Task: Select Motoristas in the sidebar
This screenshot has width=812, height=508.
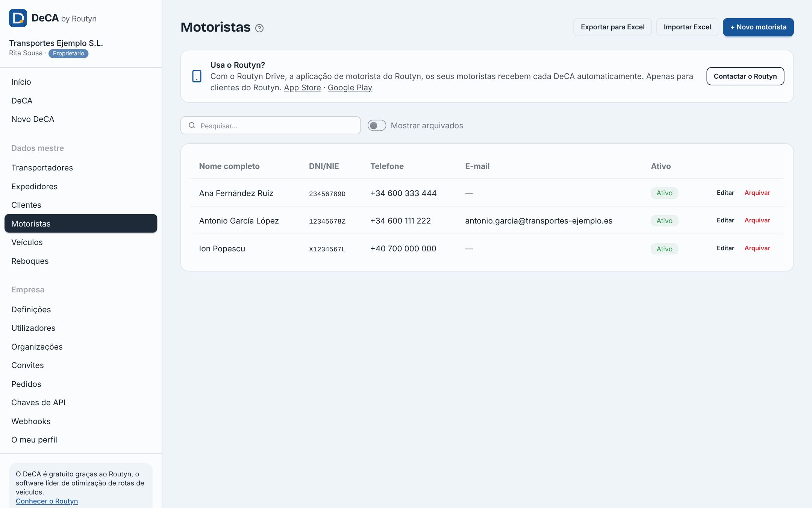Action: [81, 224]
